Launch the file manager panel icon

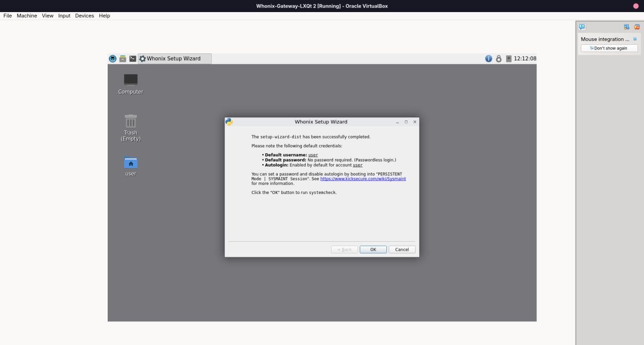(x=123, y=58)
